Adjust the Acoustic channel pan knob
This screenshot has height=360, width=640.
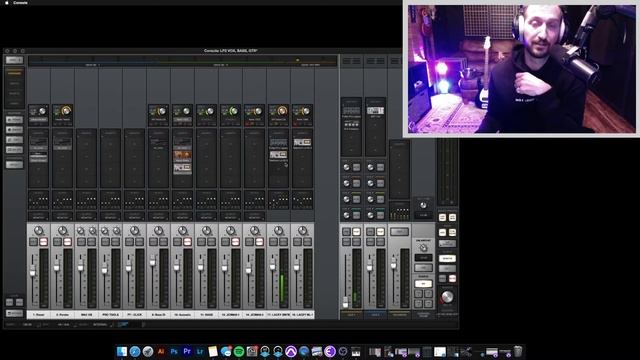click(182, 231)
